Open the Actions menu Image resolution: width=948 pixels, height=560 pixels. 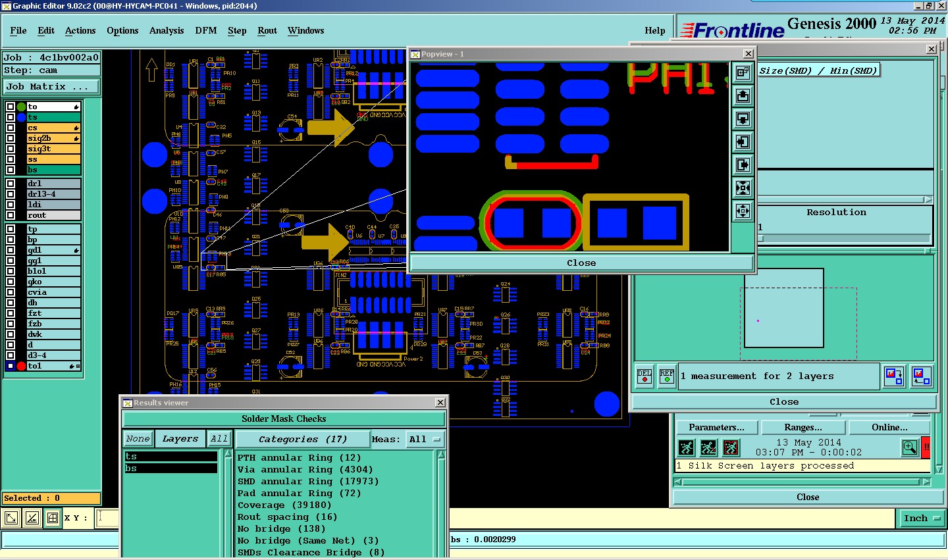(x=80, y=30)
